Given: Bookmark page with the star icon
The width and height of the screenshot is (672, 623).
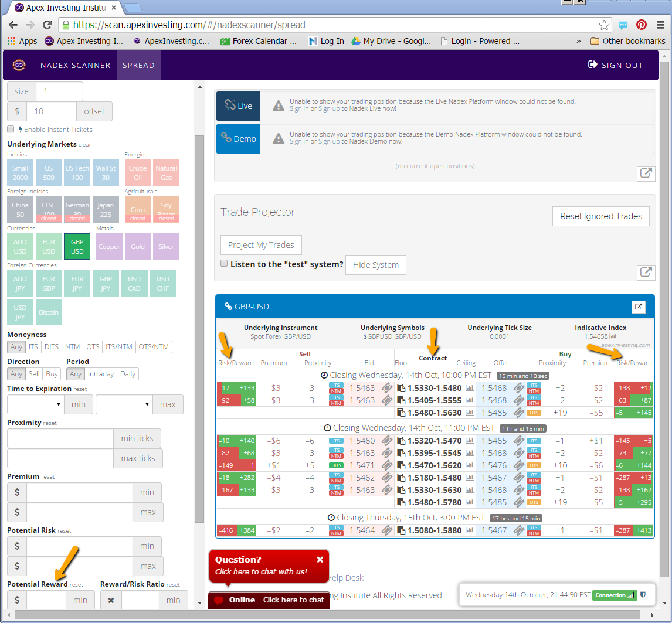Looking at the screenshot, I should tap(604, 25).
